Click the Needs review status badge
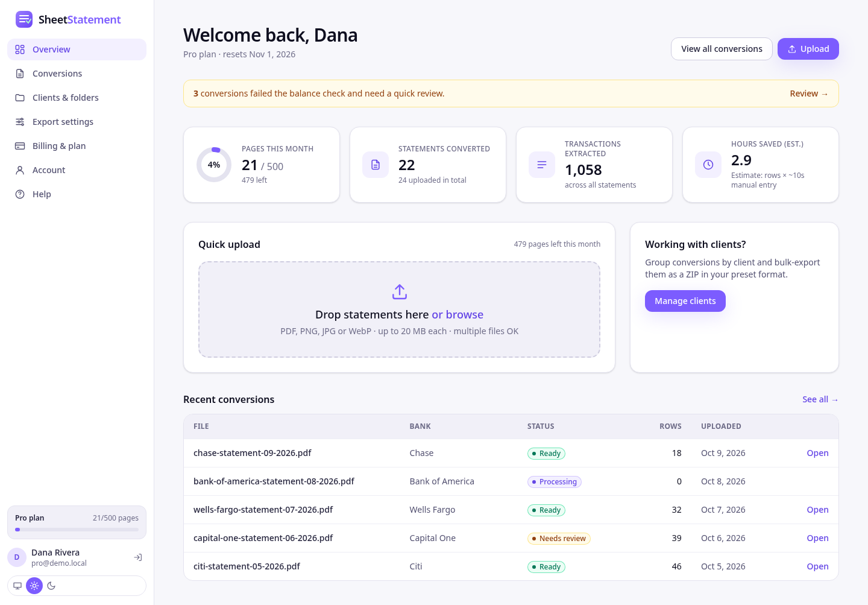Viewport: 868px width, 605px height. click(559, 539)
